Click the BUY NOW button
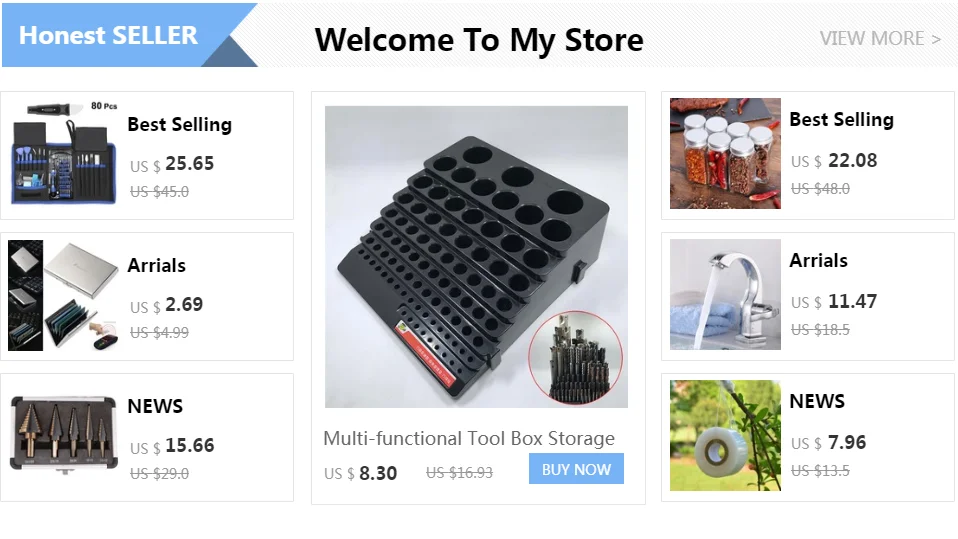This screenshot has width=958, height=539. 576,469
